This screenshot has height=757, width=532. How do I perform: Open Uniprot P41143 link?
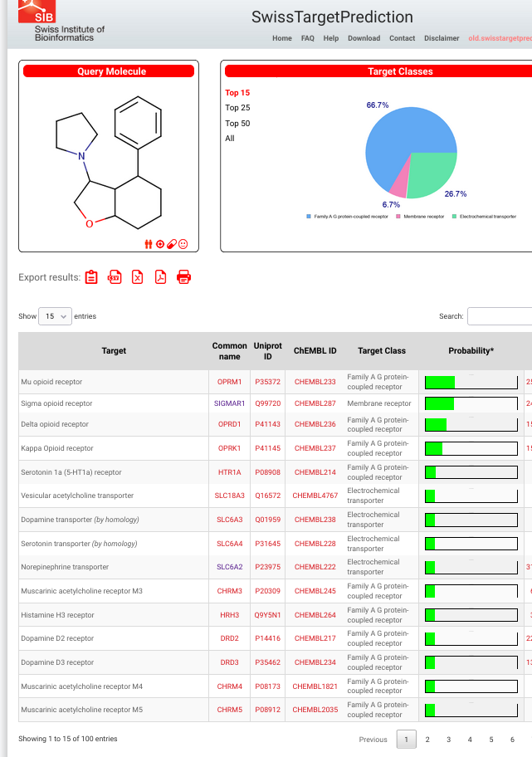pyautogui.click(x=267, y=424)
